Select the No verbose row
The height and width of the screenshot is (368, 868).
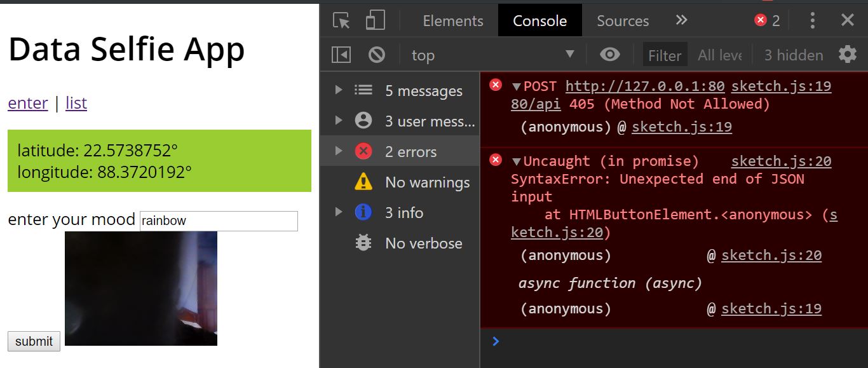click(400, 243)
